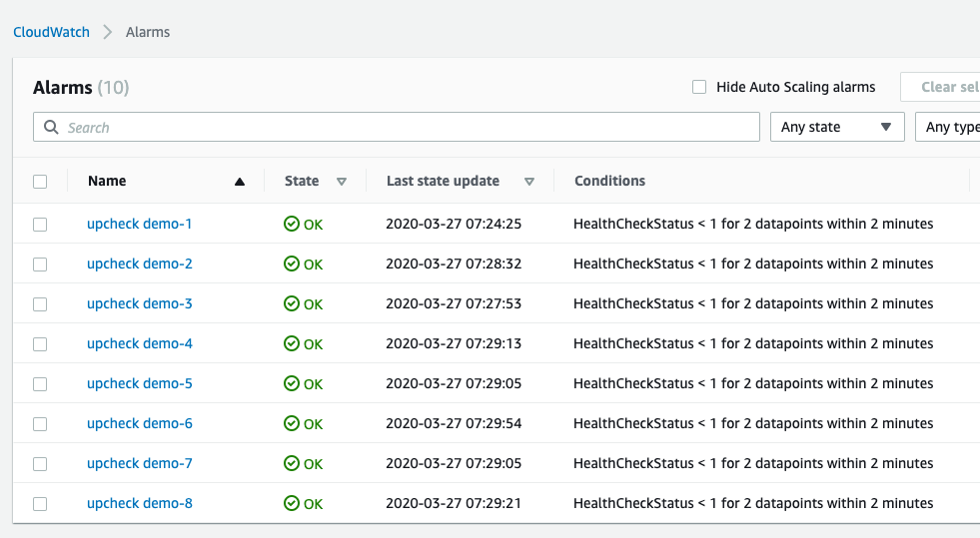Click the breadcrumb chevron separator
This screenshot has width=980, height=538.
point(108,32)
